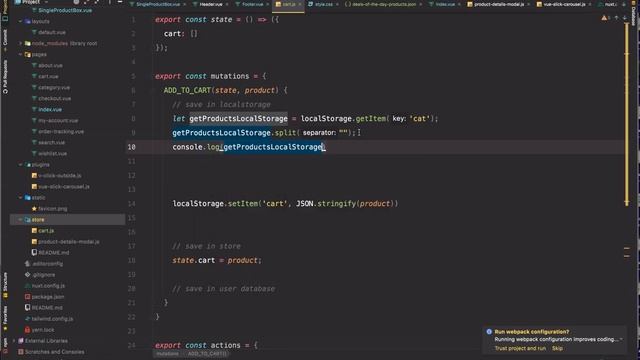This screenshot has height=360, width=640.
Task: Open search.vue in project tree
Action: (x=51, y=142)
